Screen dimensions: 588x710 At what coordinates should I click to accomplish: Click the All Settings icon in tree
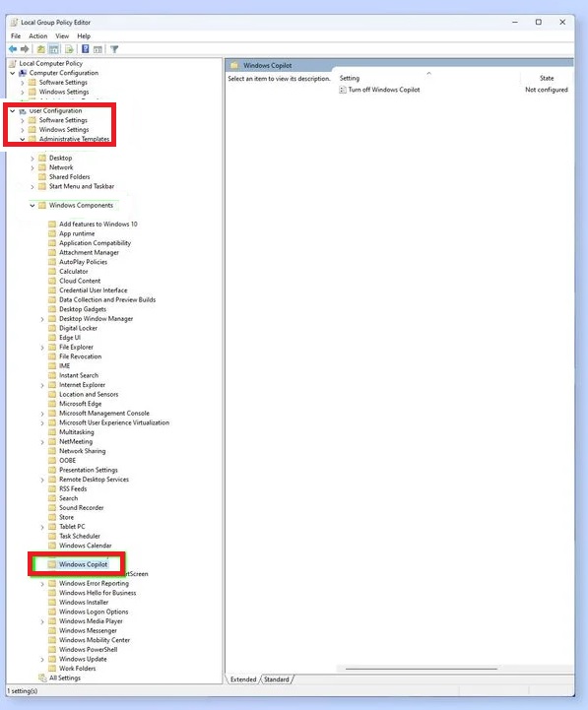click(42, 678)
